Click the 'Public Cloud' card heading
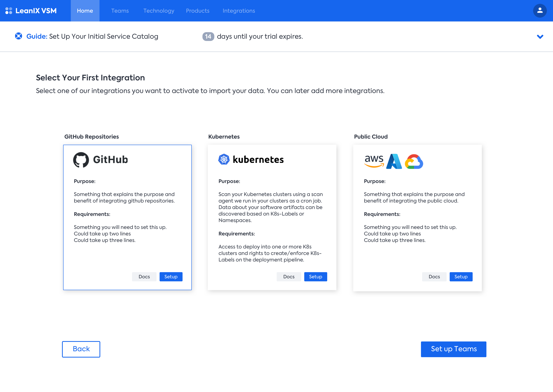The width and height of the screenshot is (553, 392). (x=371, y=137)
